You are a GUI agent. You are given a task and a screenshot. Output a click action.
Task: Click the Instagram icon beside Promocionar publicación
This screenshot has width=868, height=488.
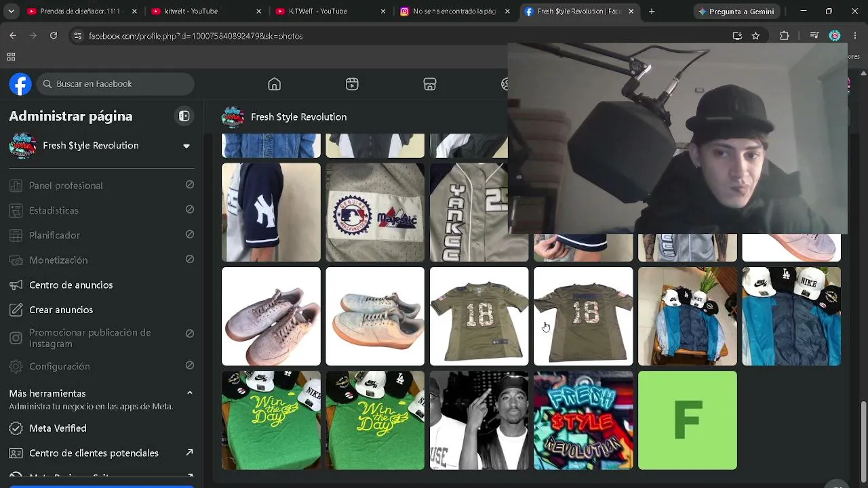(x=16, y=338)
